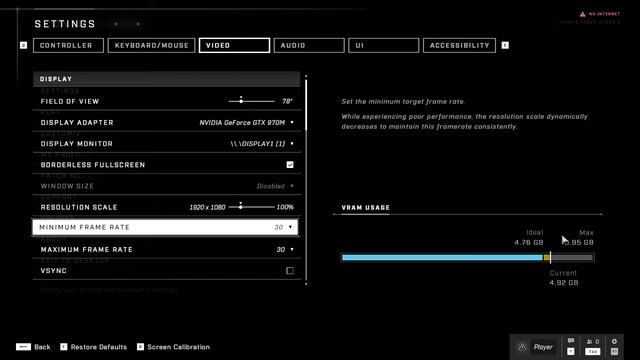Click the Tab key prompt under social

(x=593, y=351)
